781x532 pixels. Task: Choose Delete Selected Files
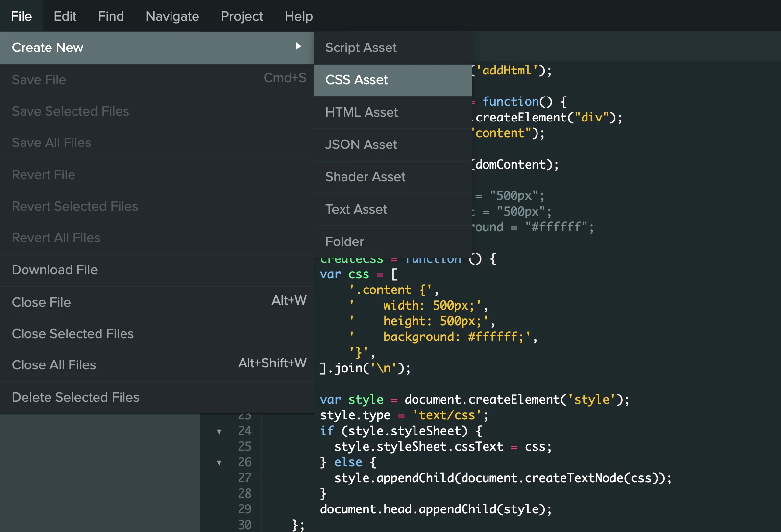(x=157, y=397)
